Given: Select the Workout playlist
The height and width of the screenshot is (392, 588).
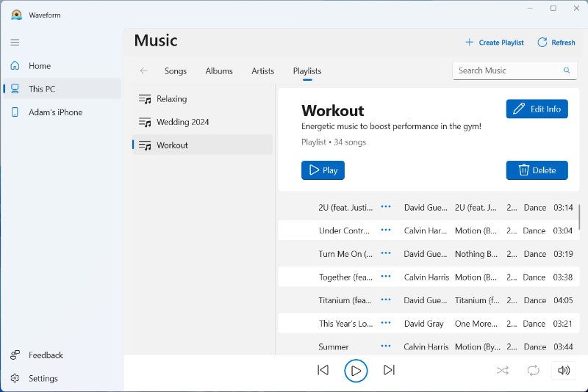Looking at the screenshot, I should coord(203,145).
